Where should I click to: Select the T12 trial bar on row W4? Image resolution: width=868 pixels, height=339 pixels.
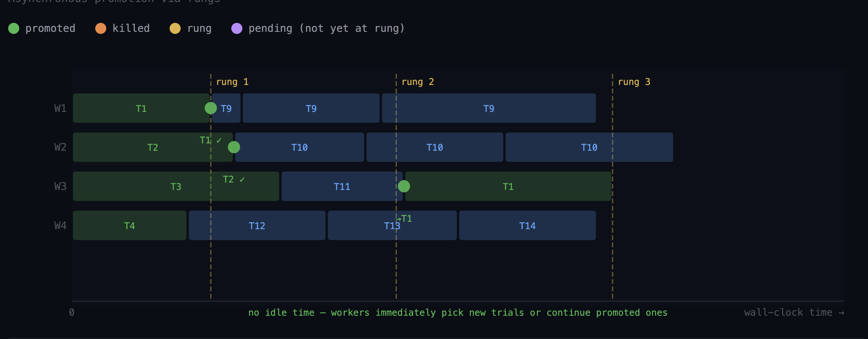257,225
